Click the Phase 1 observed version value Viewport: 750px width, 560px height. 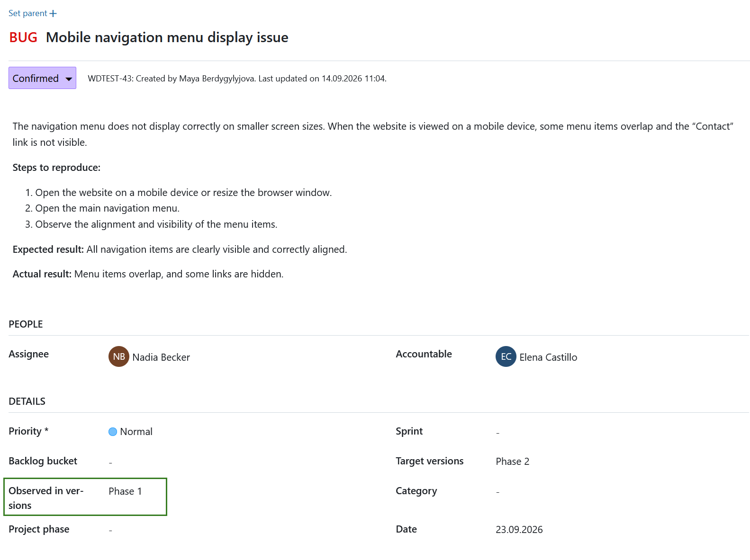(125, 491)
